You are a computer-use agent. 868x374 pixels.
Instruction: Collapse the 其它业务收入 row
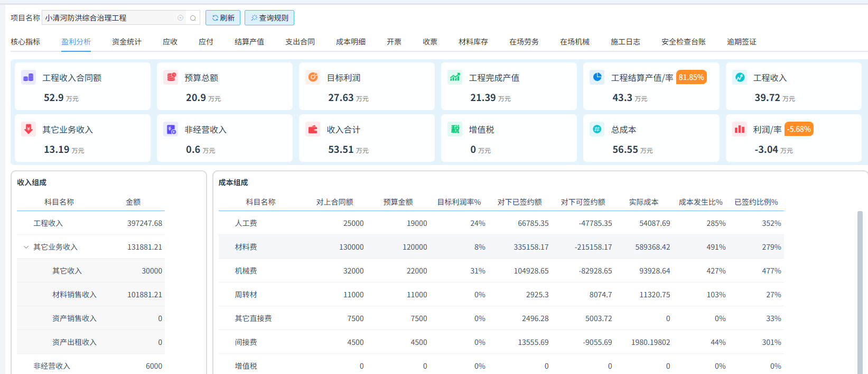[26, 247]
